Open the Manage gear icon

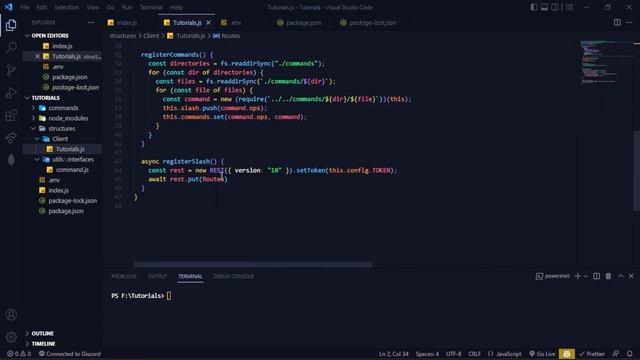click(11, 337)
